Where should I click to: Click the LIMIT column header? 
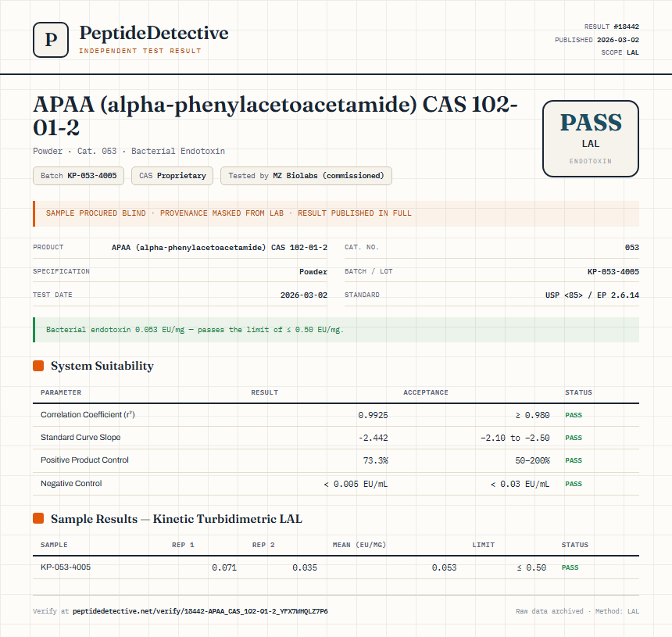484,545
